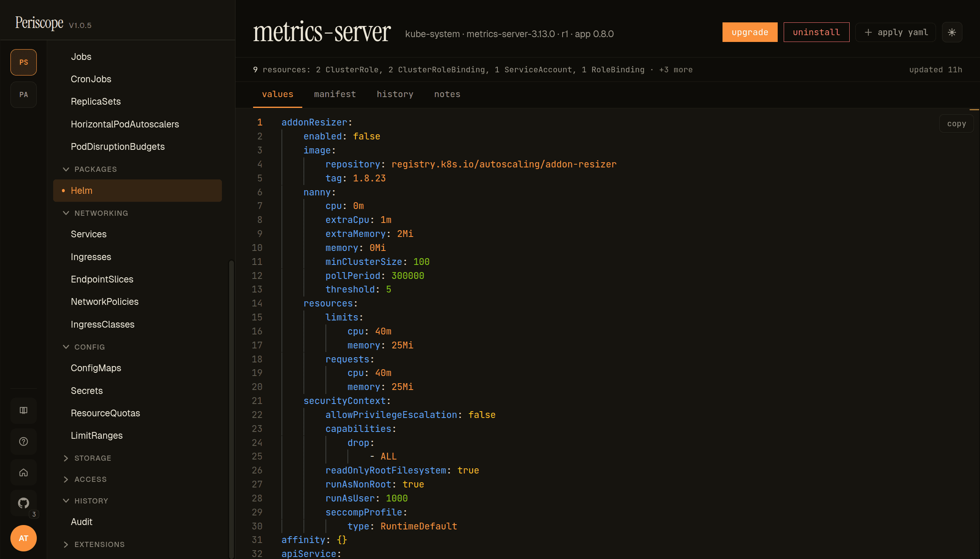Screen dimensions: 980x559
Task: Open PodDisruptionBudgets in the sidebar
Action: coord(137,147)
